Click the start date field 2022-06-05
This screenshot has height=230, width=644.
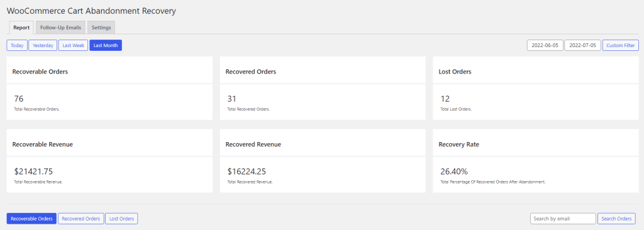click(545, 46)
